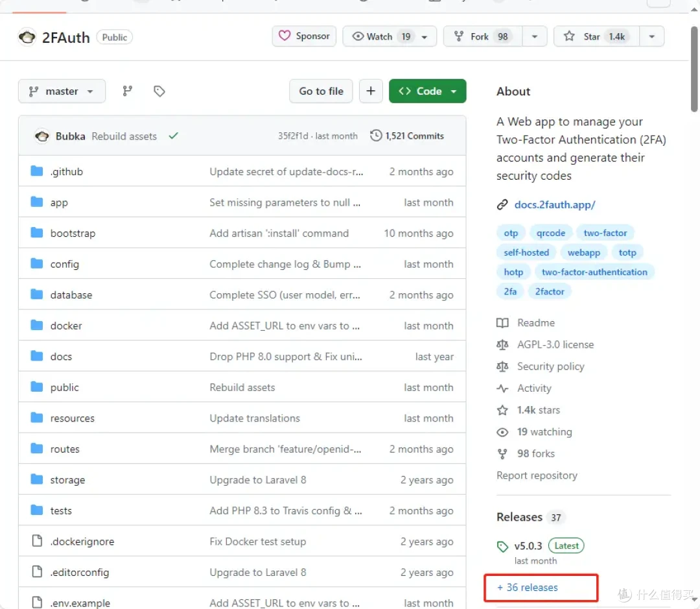Open the tests folder name
The height and width of the screenshot is (609, 700).
tap(61, 510)
